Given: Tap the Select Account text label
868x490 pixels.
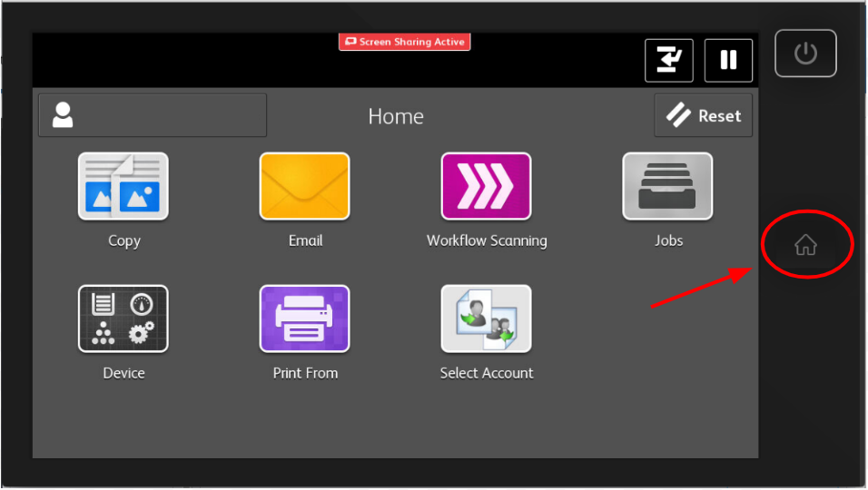Looking at the screenshot, I should pos(487,373).
